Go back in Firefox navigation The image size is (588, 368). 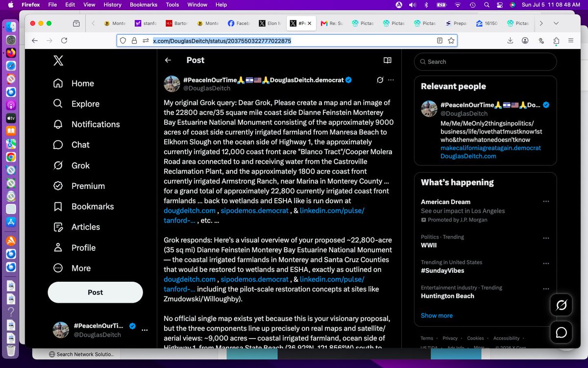(x=35, y=41)
